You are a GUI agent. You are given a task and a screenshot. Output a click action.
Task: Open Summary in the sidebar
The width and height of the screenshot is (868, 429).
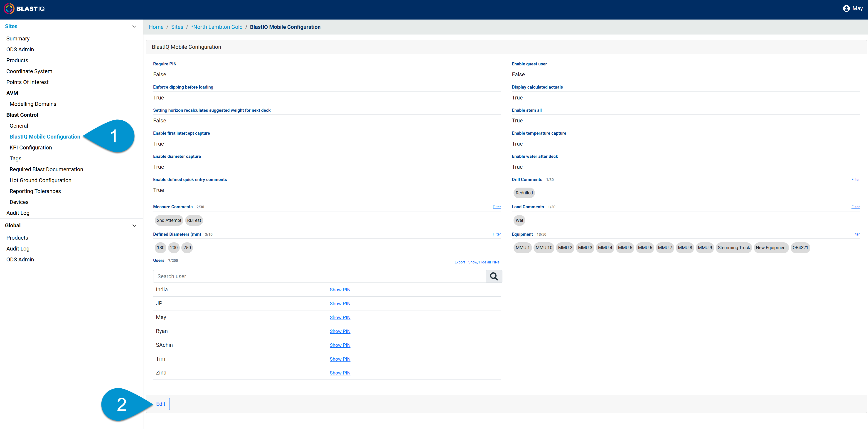[x=18, y=38]
